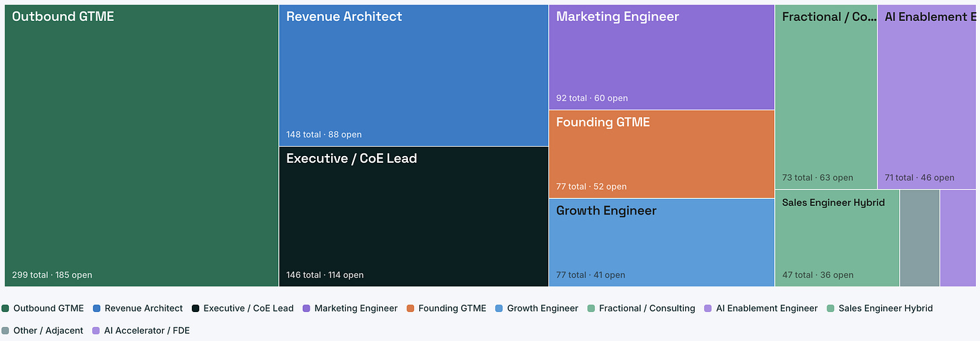Select the Revenue Architect treemap tile

(x=413, y=75)
